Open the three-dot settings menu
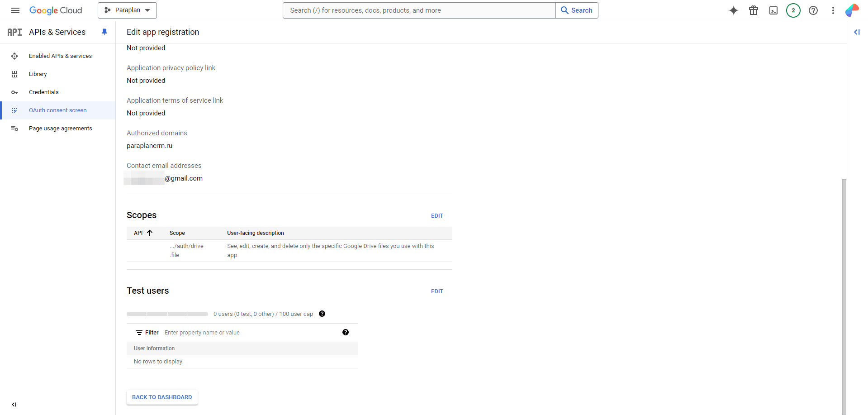The height and width of the screenshot is (415, 868). click(x=833, y=10)
